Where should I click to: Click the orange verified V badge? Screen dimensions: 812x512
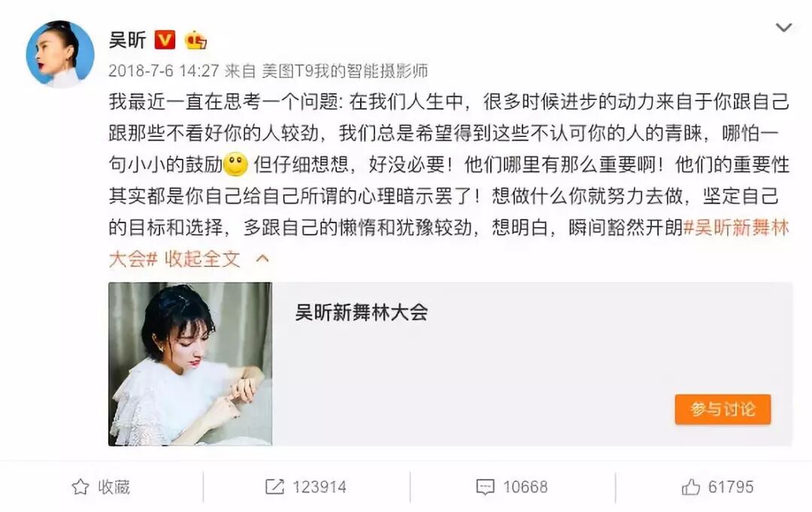[165, 40]
